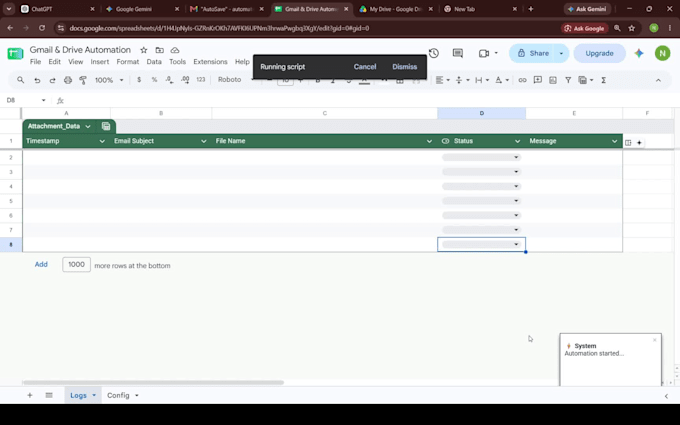The width and height of the screenshot is (680, 425).
Task: Show the side panel with bottom-right arrow
Action: [x=667, y=396]
